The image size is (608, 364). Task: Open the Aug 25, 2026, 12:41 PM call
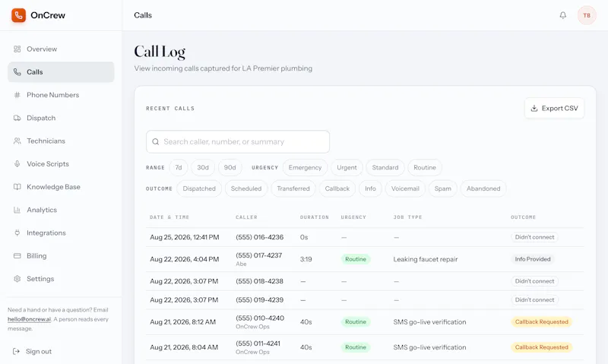365,237
